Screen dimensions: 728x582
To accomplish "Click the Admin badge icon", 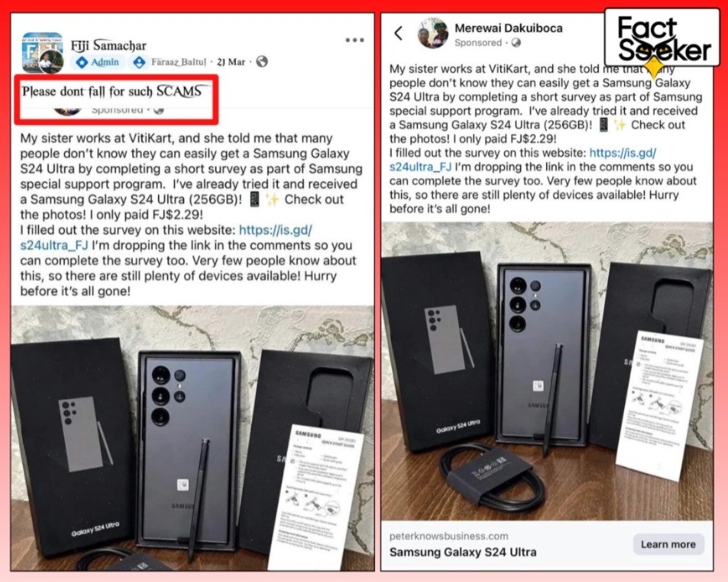I will [82, 62].
